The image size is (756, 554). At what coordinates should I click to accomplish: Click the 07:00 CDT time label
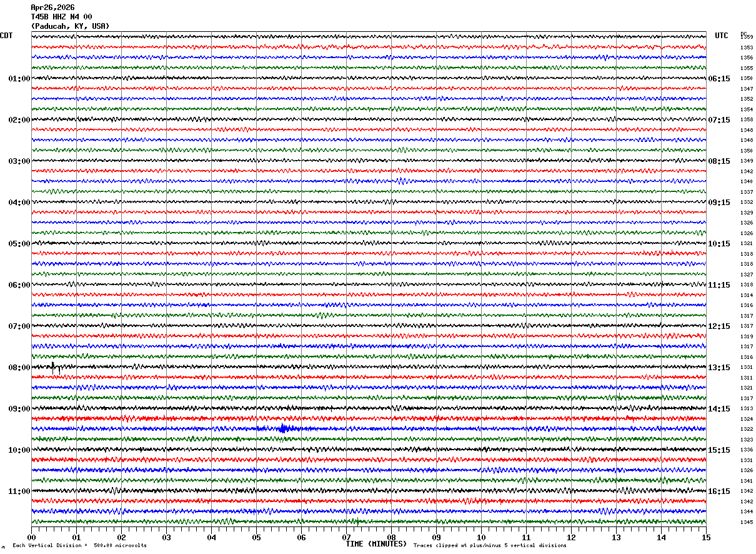[19, 326]
